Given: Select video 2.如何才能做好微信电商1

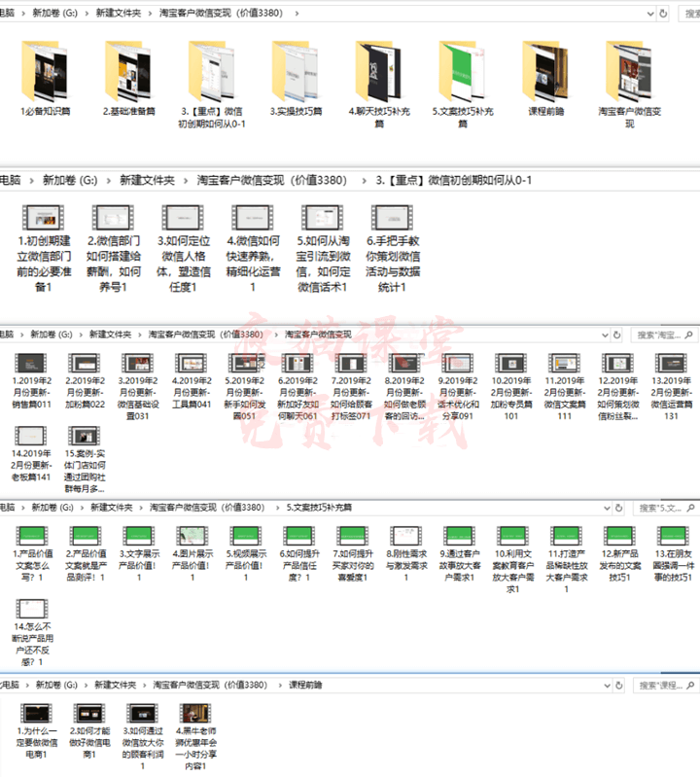Looking at the screenshot, I should [x=89, y=731].
